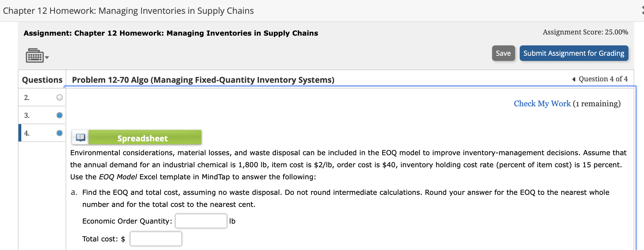The image size is (644, 250).
Task: Select question 4 blue status dot
Action: point(60,133)
